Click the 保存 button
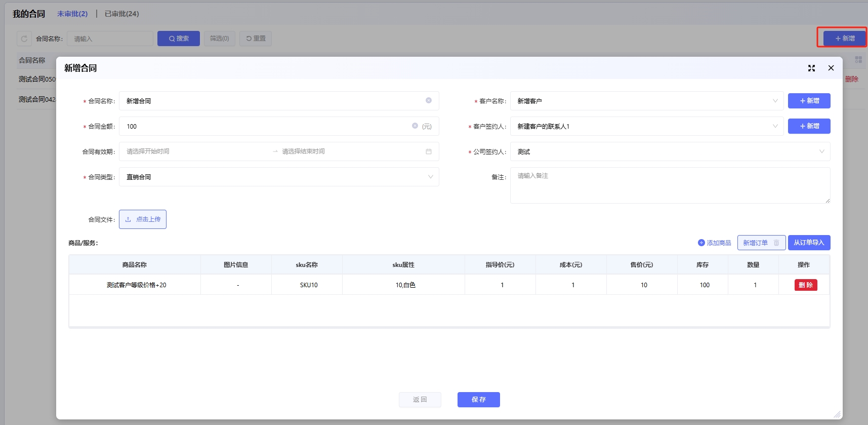Screen dimensions: 868x425 point(478,400)
